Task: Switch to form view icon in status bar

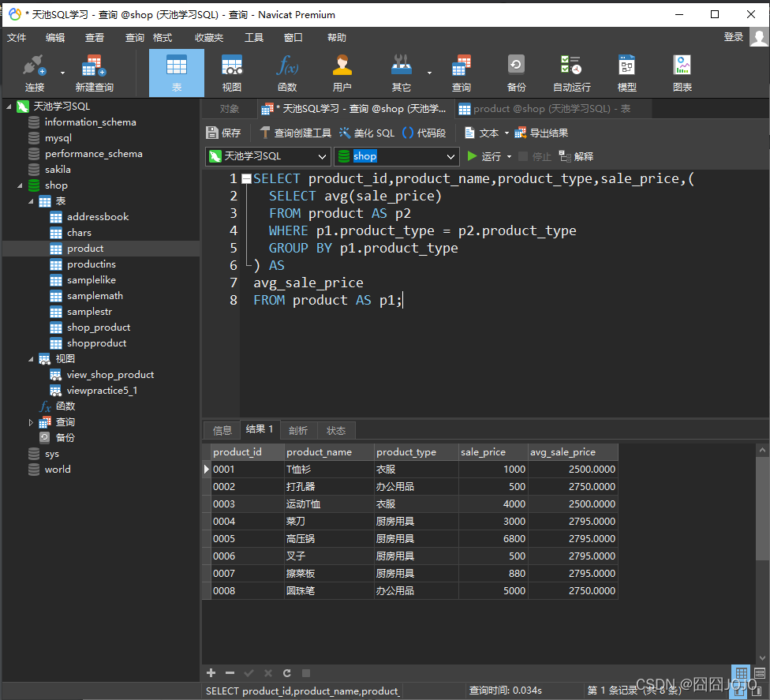Action: [x=759, y=672]
